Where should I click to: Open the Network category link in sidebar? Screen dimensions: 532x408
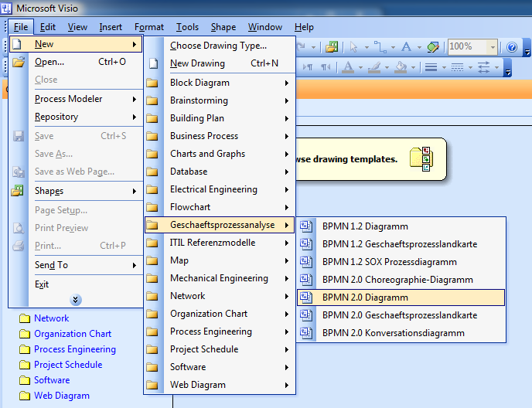point(51,318)
